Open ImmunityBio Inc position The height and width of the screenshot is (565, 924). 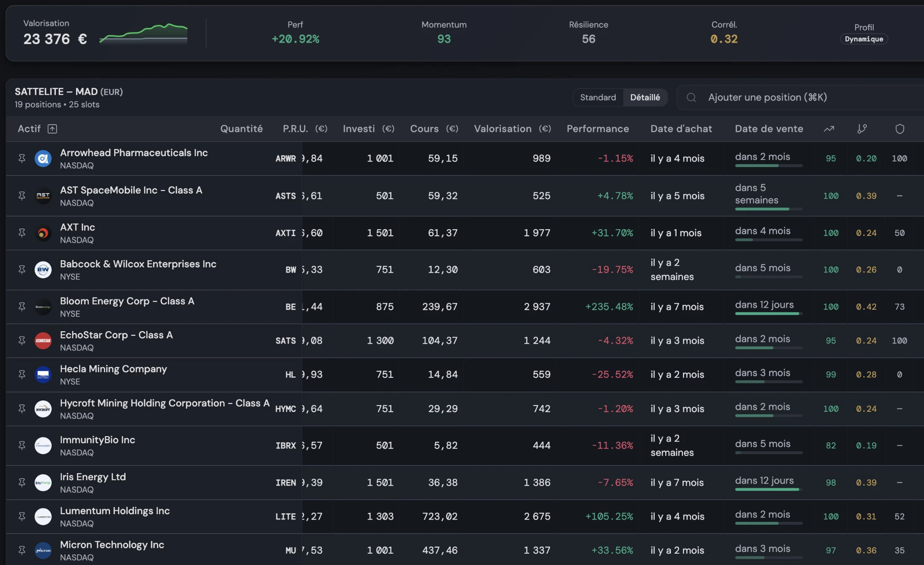[x=97, y=440]
